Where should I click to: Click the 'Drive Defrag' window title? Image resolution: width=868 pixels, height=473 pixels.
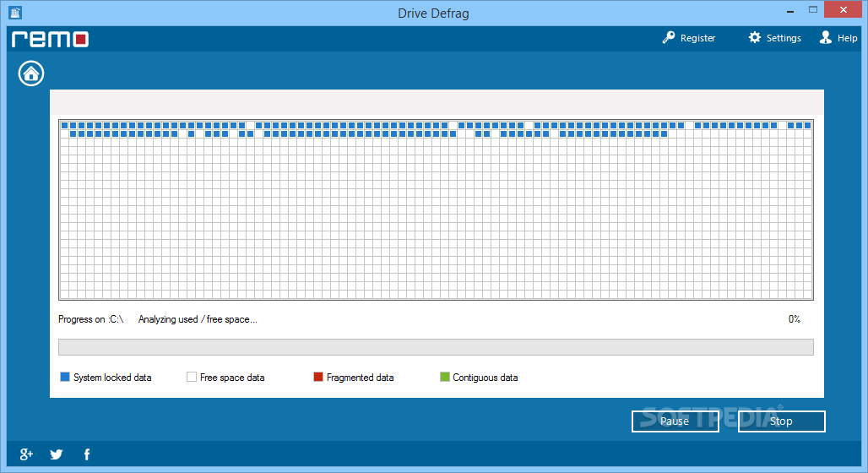point(433,14)
